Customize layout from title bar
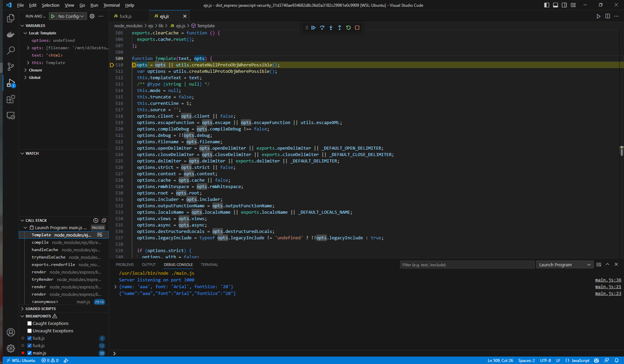 [573, 5]
